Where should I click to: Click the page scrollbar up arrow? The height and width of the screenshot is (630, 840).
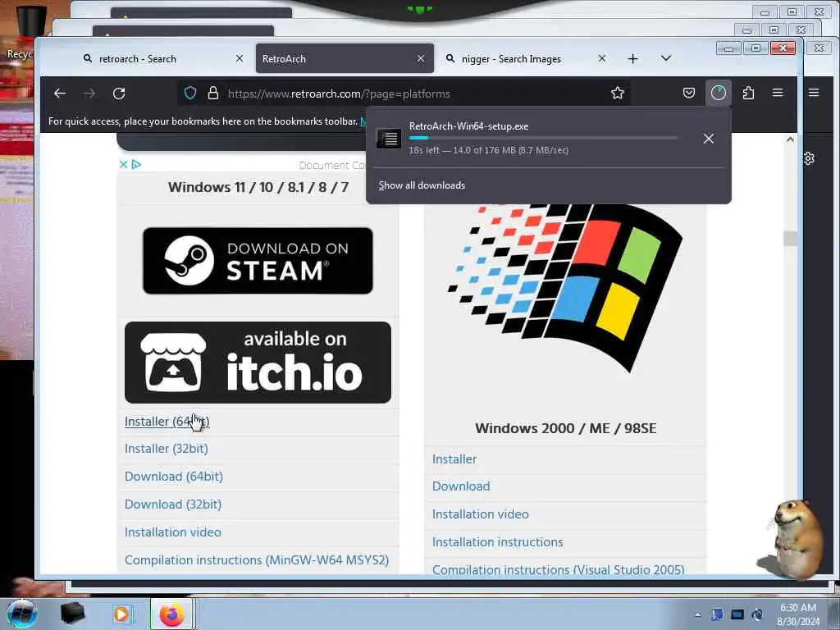pos(790,139)
